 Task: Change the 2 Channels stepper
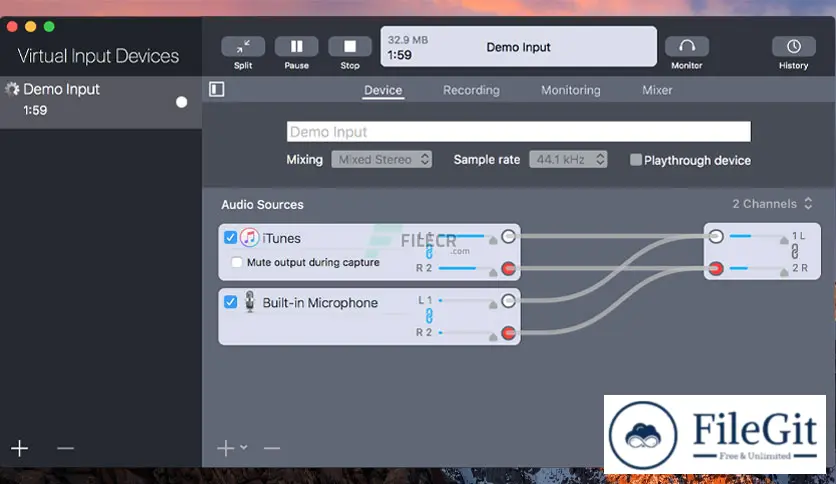808,204
